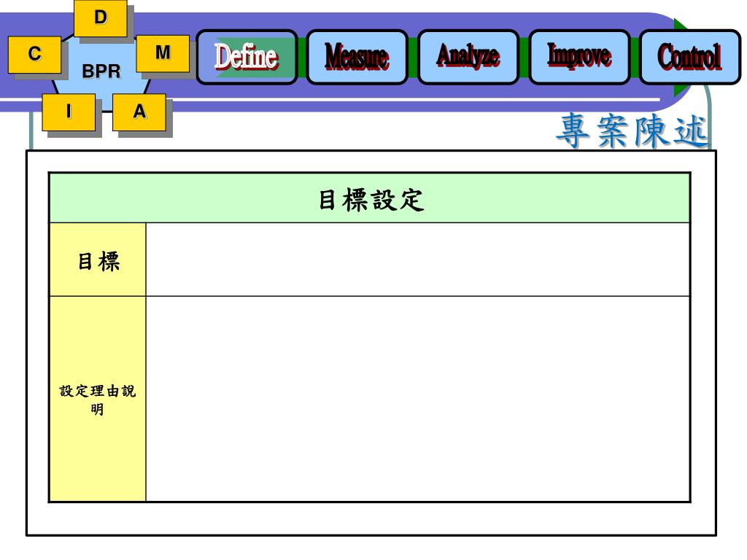Click the yellow D box
The width and height of the screenshot is (747, 560).
[x=101, y=18]
